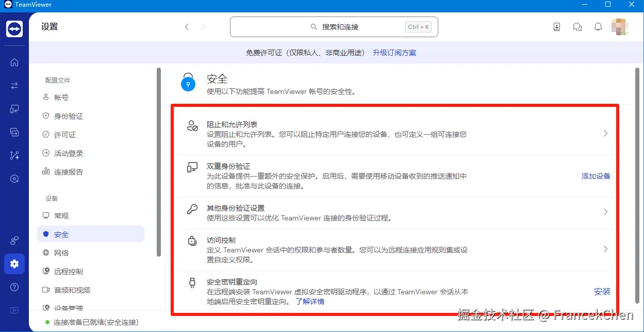Open the Home icon in left rail
Viewport: 644px width, 332px height.
[14, 62]
